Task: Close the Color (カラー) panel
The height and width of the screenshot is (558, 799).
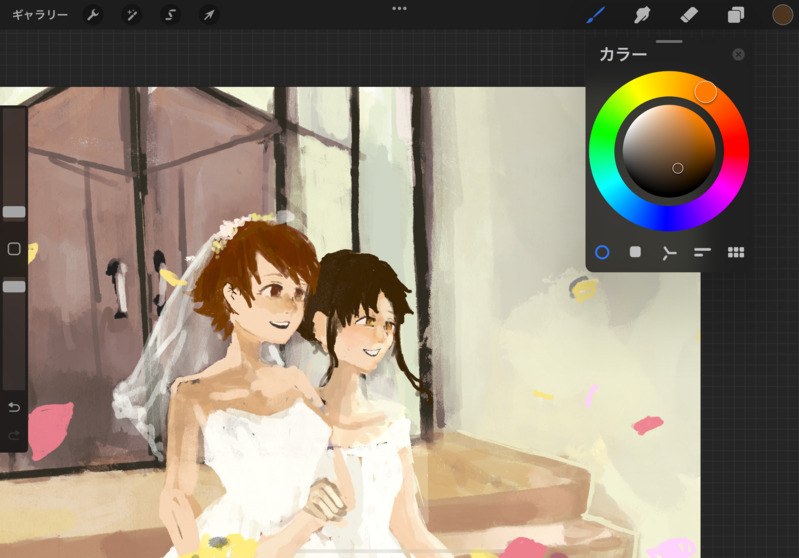Action: 738,55
